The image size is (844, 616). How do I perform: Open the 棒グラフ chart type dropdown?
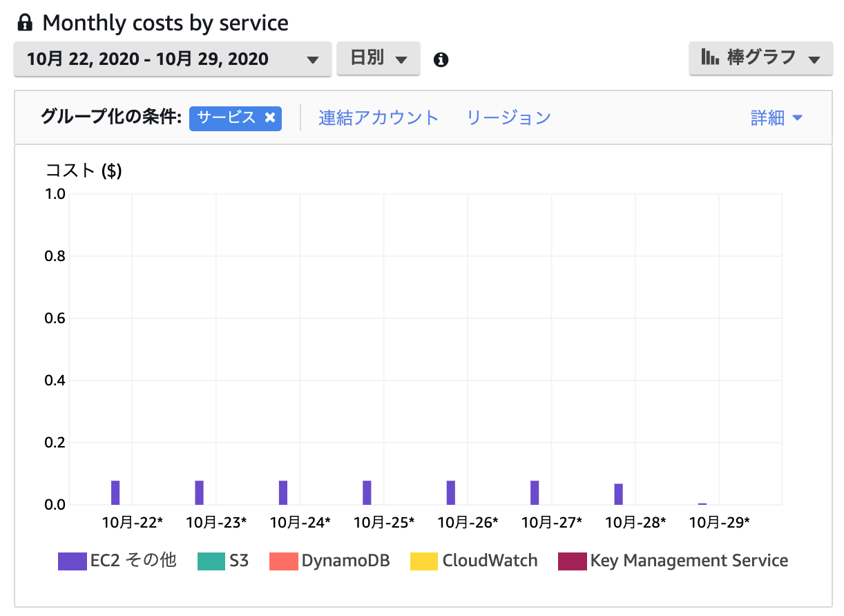[760, 59]
